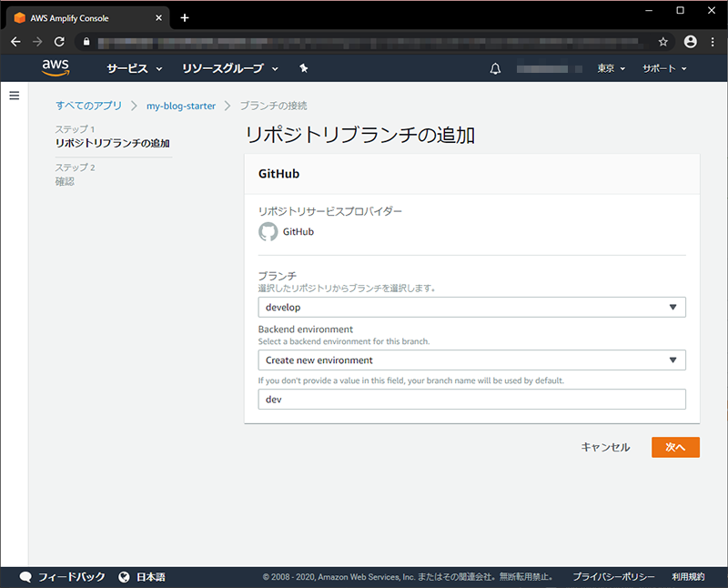
Task: Click the すべてのアプリ breadcrumb link
Action: 88,106
